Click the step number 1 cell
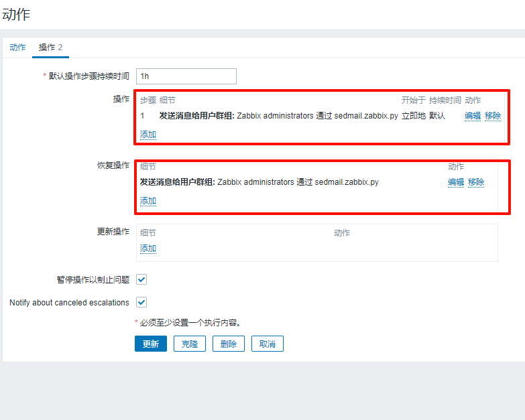 click(142, 116)
